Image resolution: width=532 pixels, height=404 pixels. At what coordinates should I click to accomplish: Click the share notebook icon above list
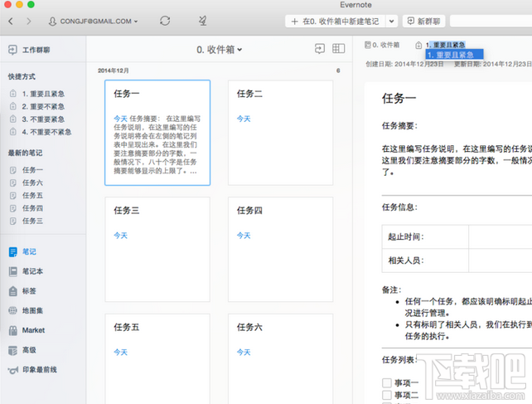[319, 50]
